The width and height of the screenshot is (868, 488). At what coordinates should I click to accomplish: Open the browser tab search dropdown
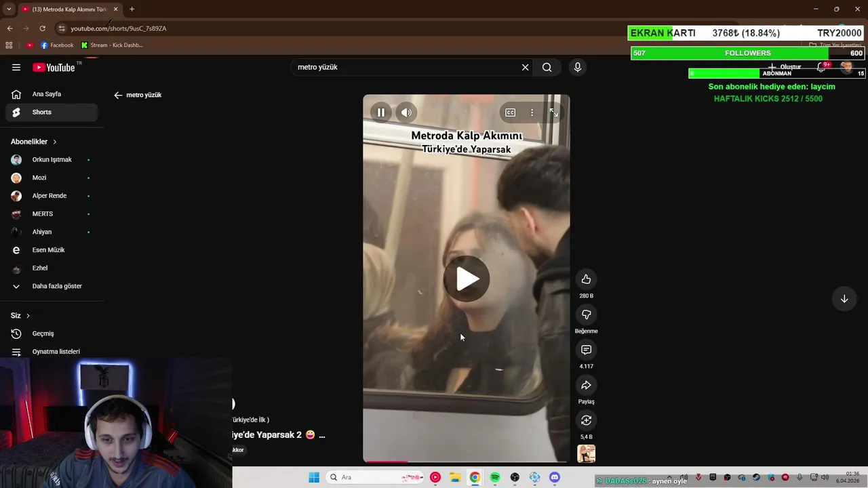click(8, 9)
